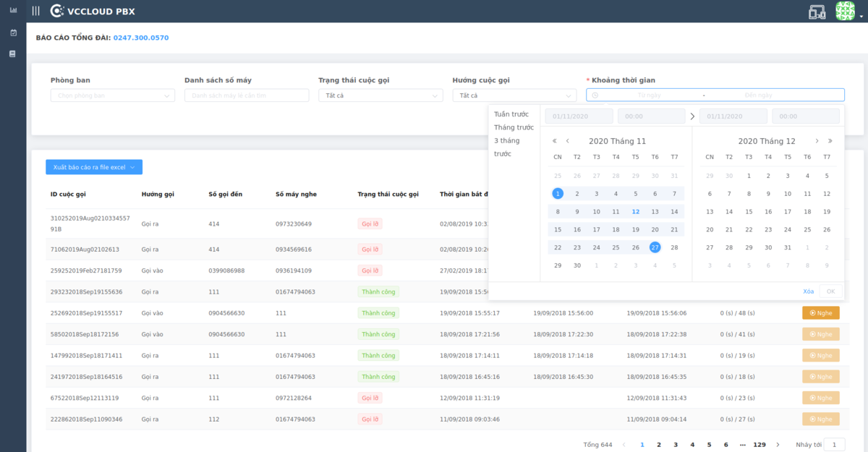Jump to last page 129

[x=759, y=445]
